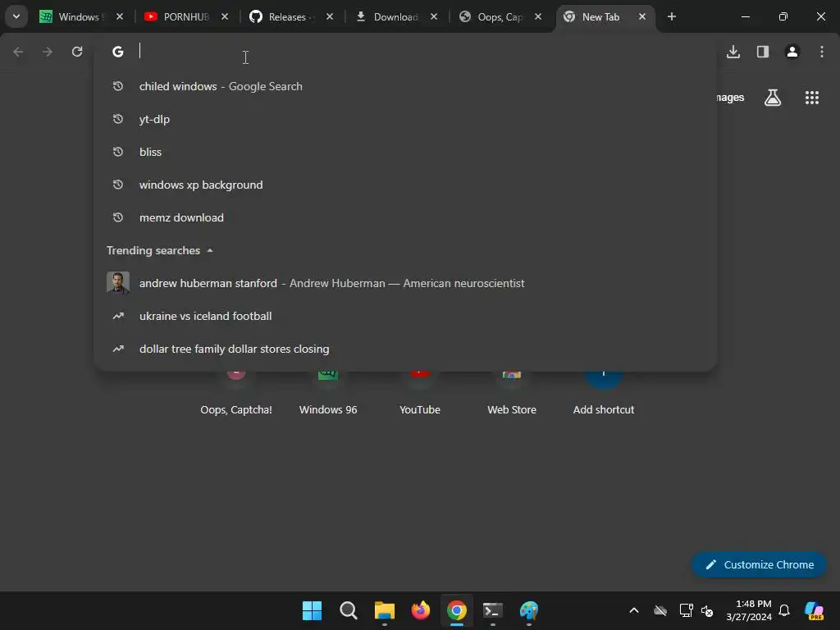Open the network status tray icon
Viewport: 840px width, 630px height.
(687, 610)
